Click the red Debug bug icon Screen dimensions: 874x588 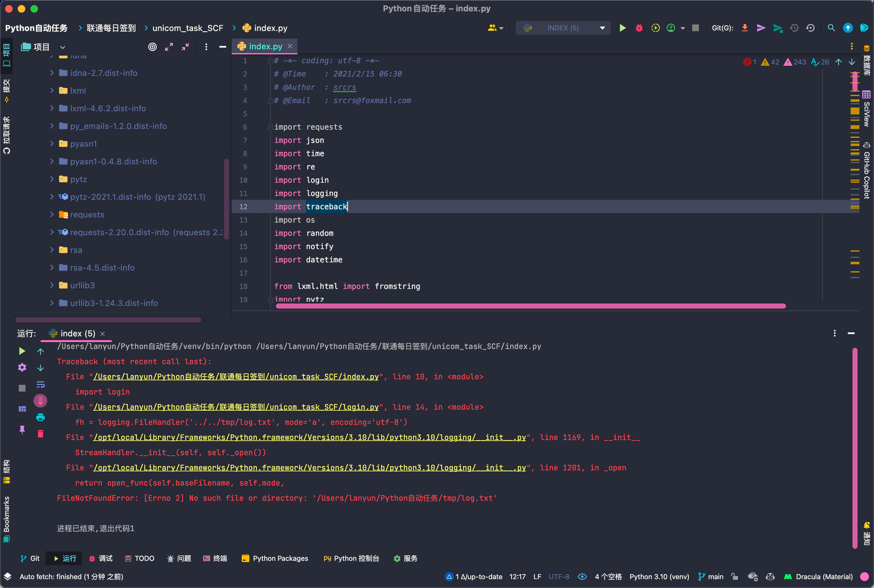[639, 28]
